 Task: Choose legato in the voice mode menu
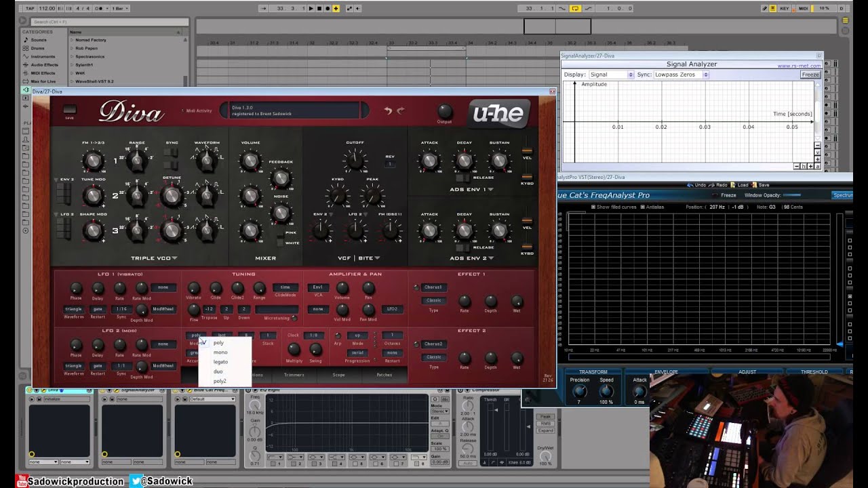(x=220, y=362)
